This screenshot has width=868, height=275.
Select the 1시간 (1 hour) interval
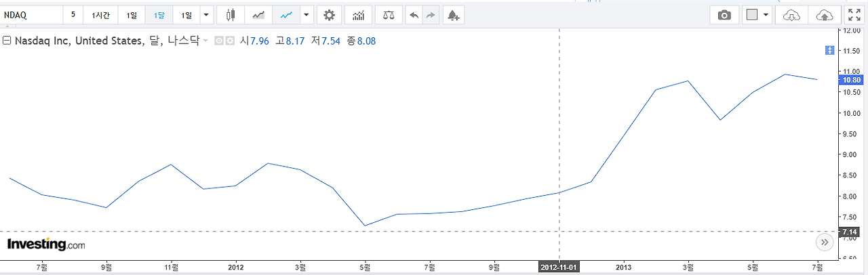click(x=100, y=15)
